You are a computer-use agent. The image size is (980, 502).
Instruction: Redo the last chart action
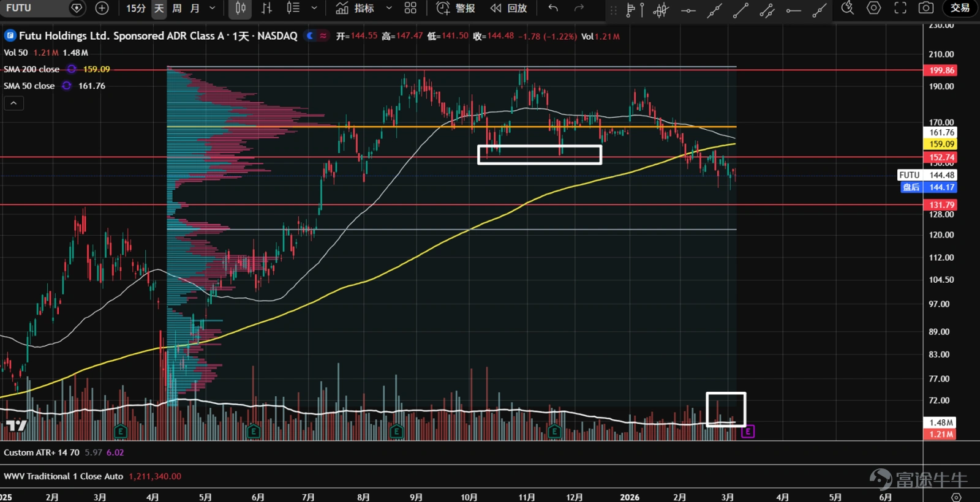coord(579,8)
